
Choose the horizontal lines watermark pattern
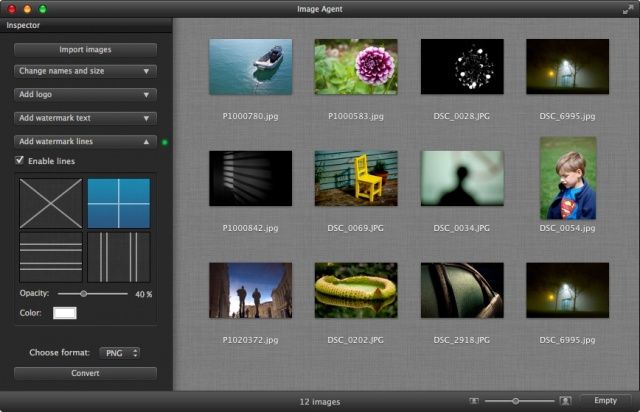coord(51,257)
